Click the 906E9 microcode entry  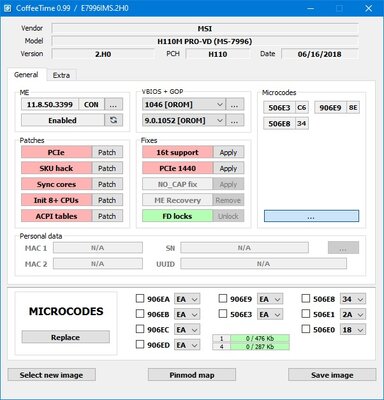coord(330,108)
